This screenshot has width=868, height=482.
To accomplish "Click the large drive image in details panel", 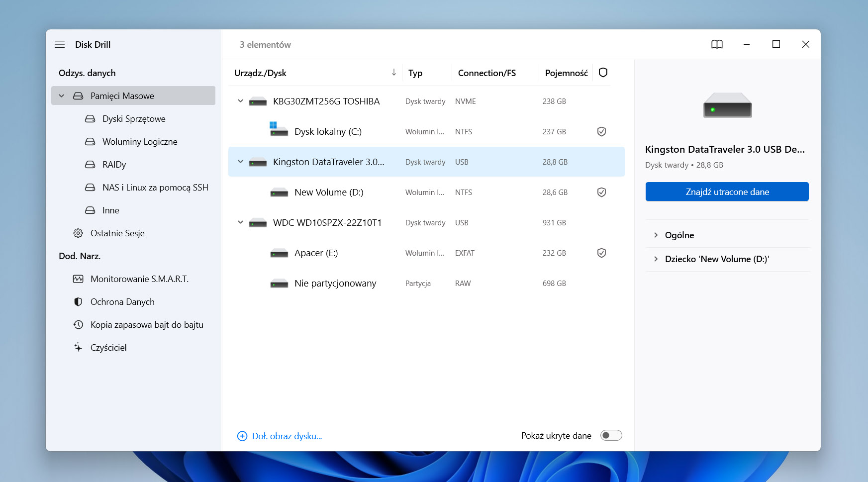I will coord(727,105).
